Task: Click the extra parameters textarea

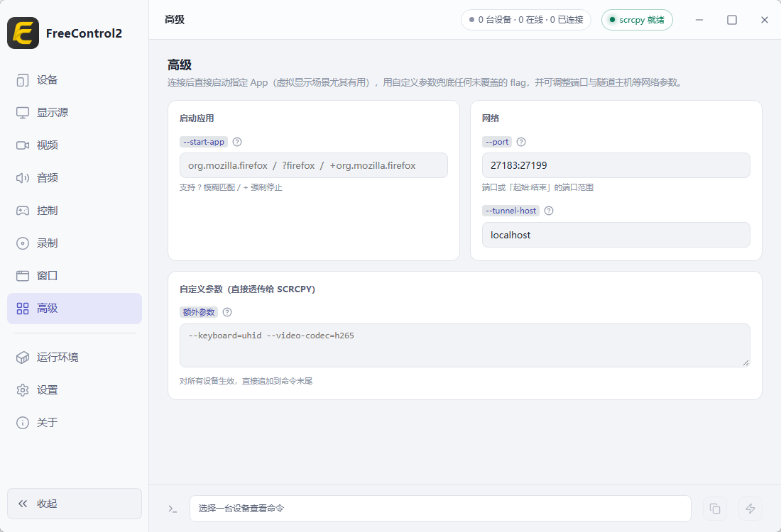Action: click(x=465, y=345)
